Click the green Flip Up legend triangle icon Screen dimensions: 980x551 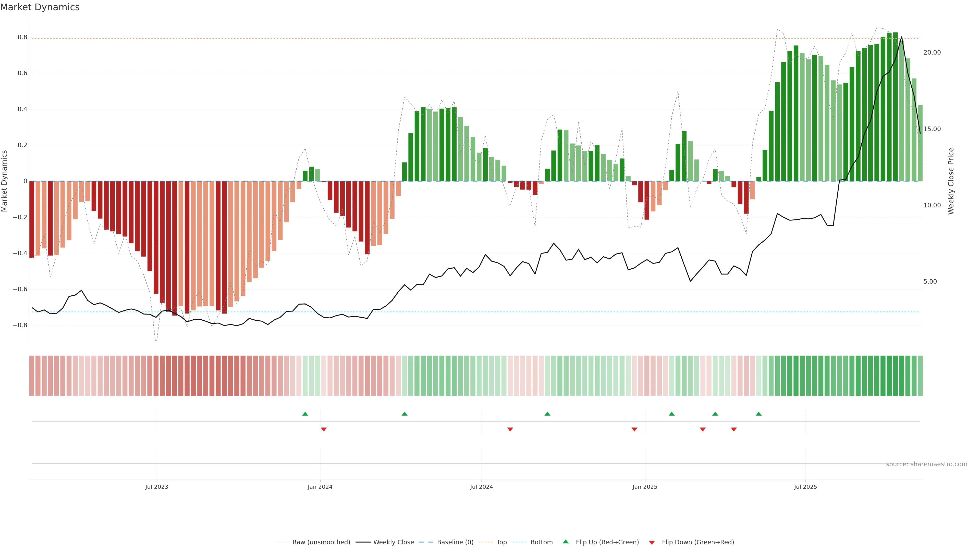click(566, 542)
